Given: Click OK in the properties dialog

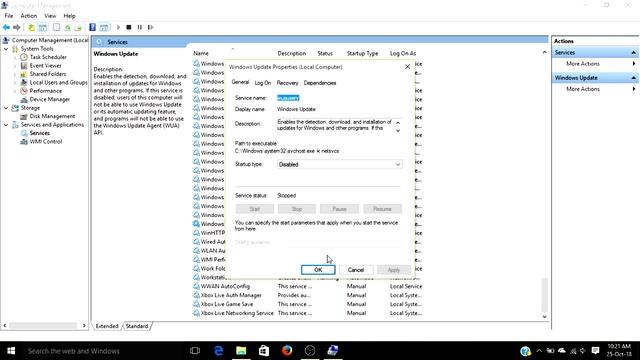Looking at the screenshot, I should [x=318, y=270].
